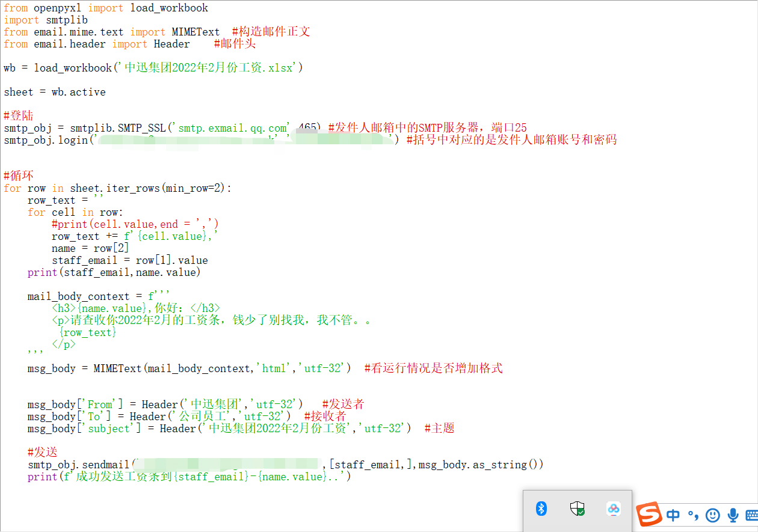Toggle Chinese/English mode via 中 button
The image size is (758, 532).
[x=673, y=515]
